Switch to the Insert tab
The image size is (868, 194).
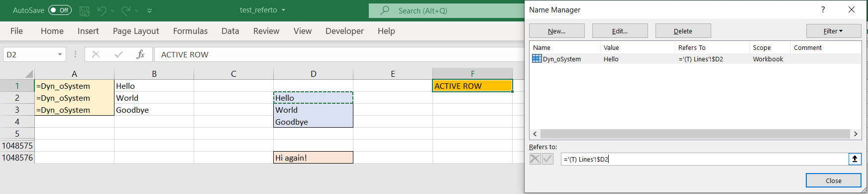(x=88, y=31)
